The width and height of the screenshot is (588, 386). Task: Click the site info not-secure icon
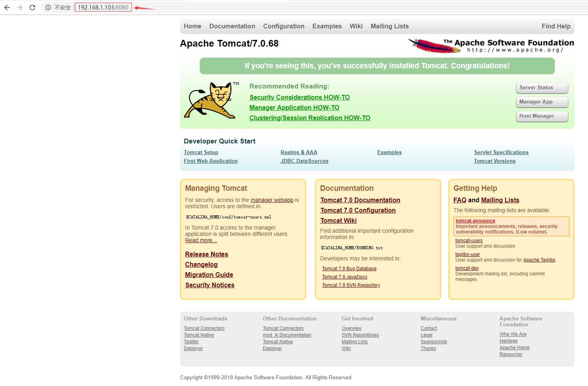[x=48, y=8]
